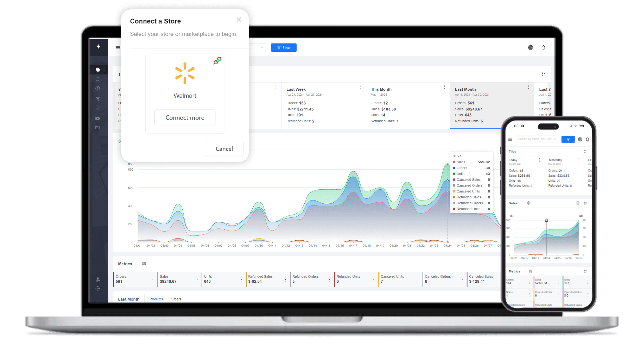The height and width of the screenshot is (344, 644).
Task: Click the Last Month label beside the Products tab
Action: (x=129, y=299)
